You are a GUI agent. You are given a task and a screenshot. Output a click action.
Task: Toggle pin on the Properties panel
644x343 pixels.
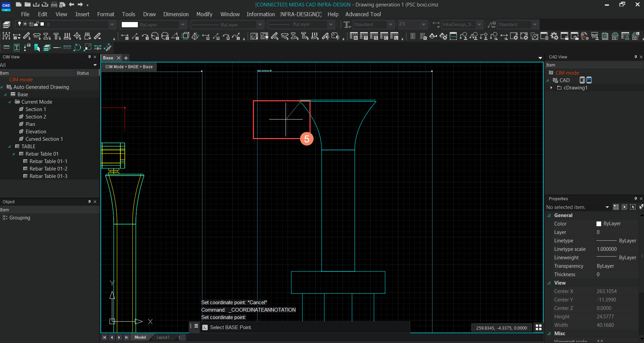636,199
